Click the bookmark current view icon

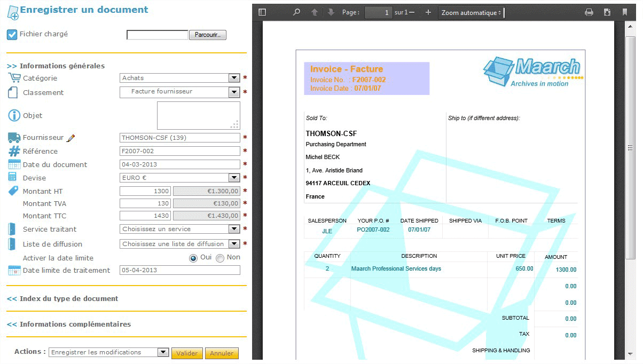point(625,12)
